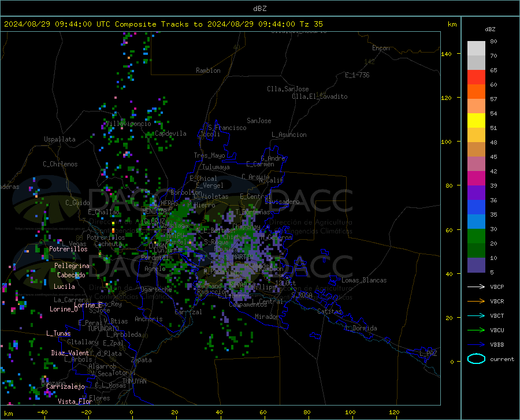
Task: Click the -40 tick on bottom axis
Action: (42, 412)
